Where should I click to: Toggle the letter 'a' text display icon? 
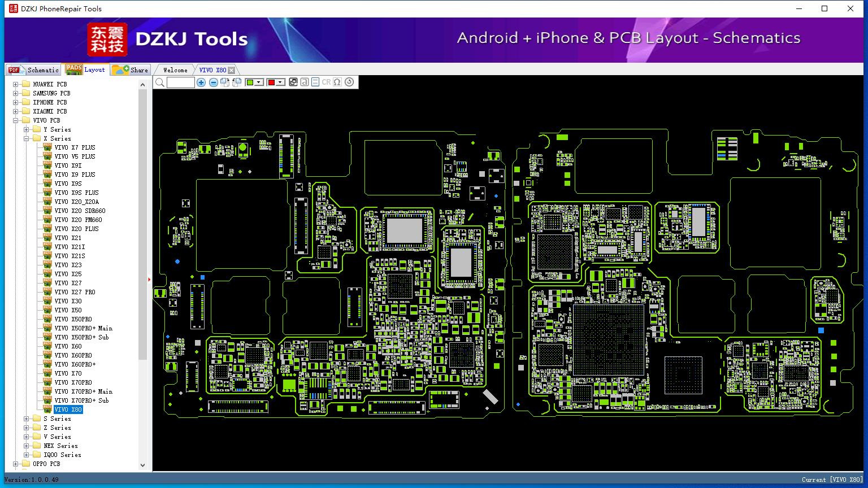(x=304, y=82)
